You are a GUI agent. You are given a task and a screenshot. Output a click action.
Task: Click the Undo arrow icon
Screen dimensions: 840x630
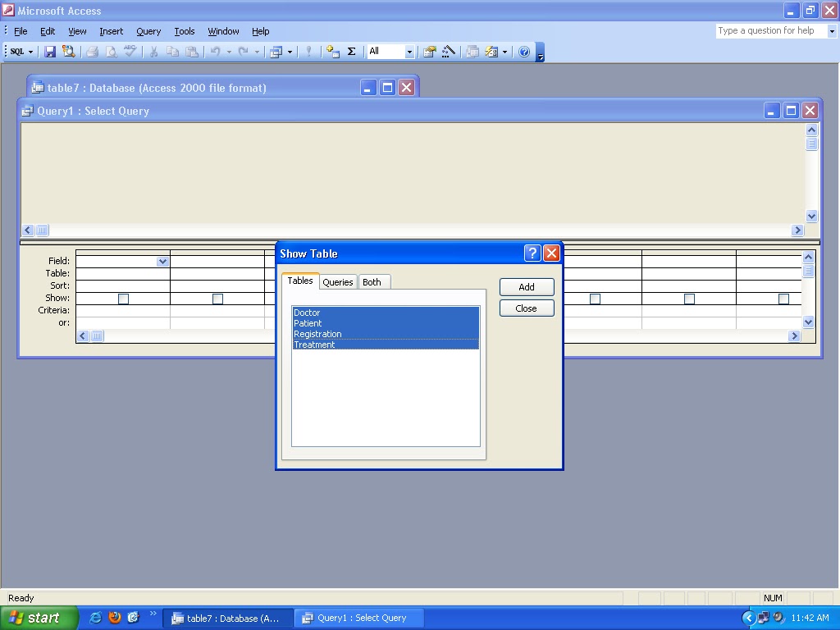(x=216, y=52)
